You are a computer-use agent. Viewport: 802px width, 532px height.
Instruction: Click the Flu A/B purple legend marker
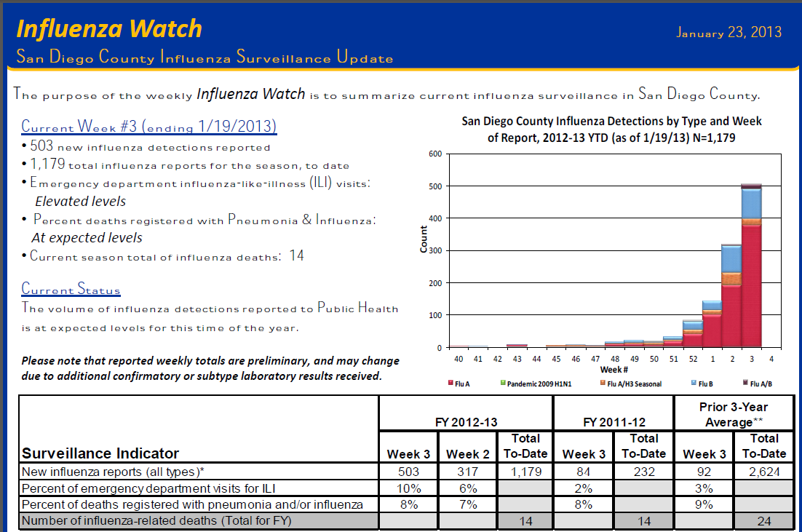(745, 383)
